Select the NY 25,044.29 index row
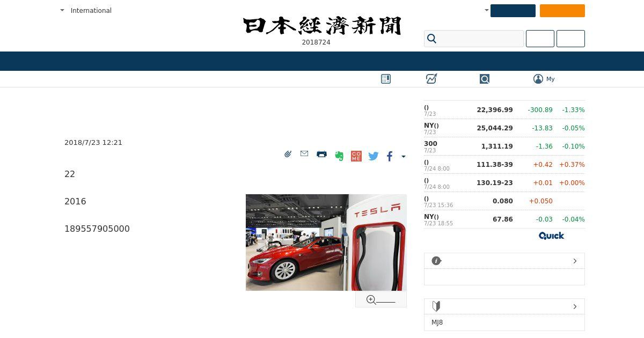This screenshot has height=338, width=644. tap(504, 128)
